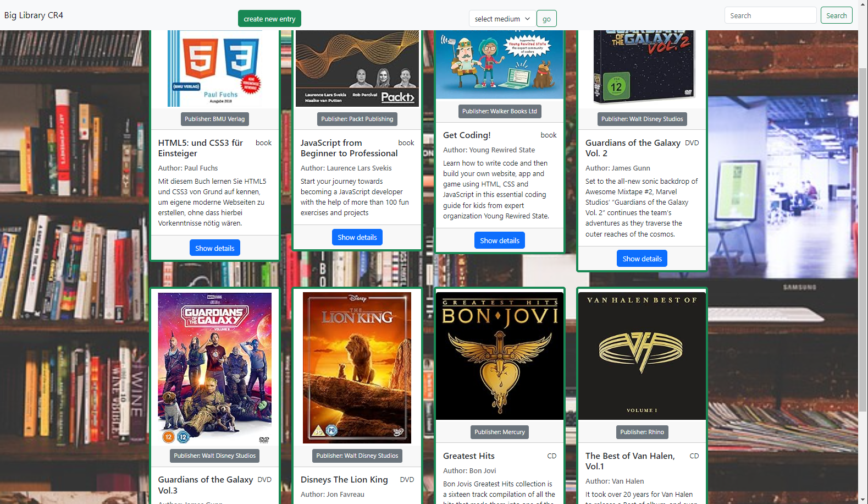Show details for Guardians of Galaxy Vol. 2
The image size is (868, 504).
coord(642,259)
